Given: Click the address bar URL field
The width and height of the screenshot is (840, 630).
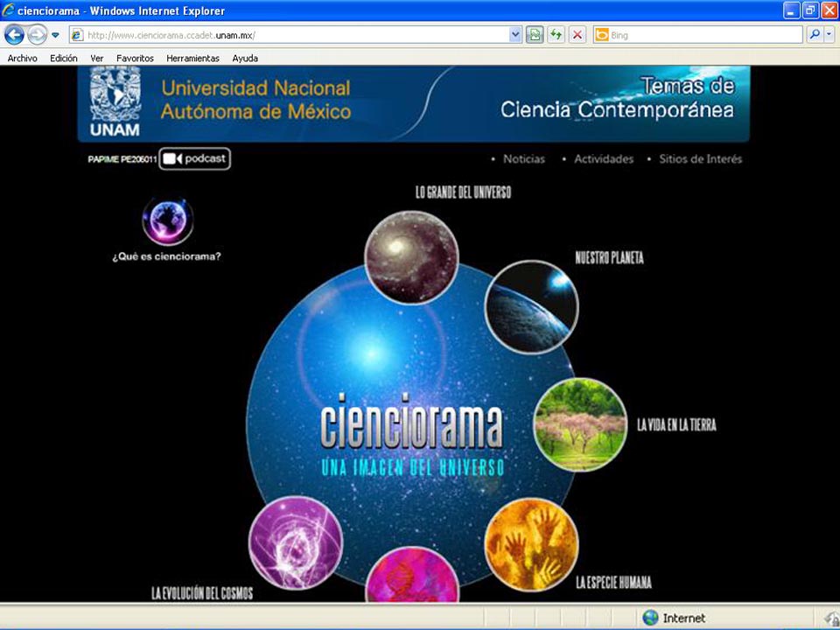Looking at the screenshot, I should (297, 35).
